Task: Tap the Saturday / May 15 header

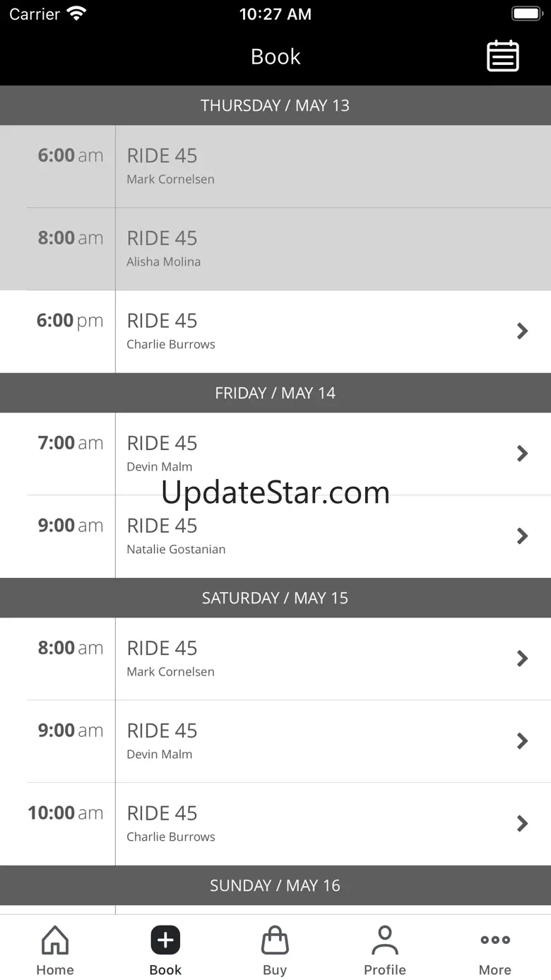Action: click(275, 598)
